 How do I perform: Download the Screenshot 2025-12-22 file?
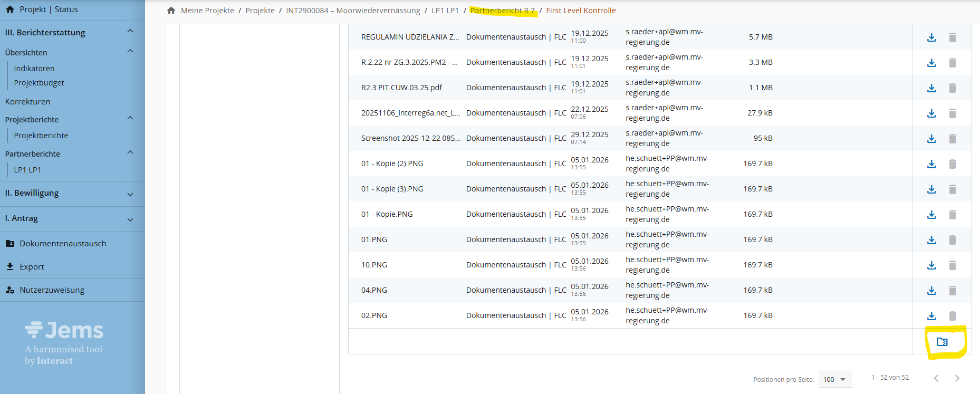pyautogui.click(x=931, y=139)
